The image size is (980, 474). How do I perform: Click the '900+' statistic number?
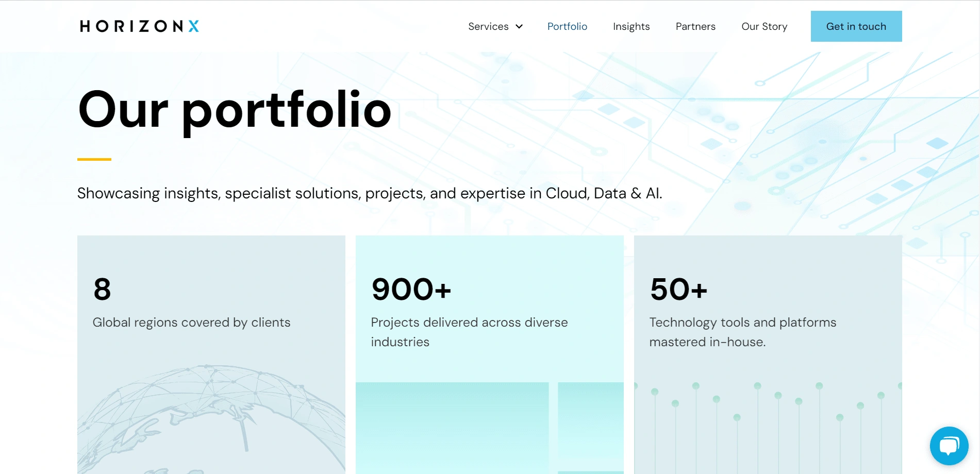point(411,289)
